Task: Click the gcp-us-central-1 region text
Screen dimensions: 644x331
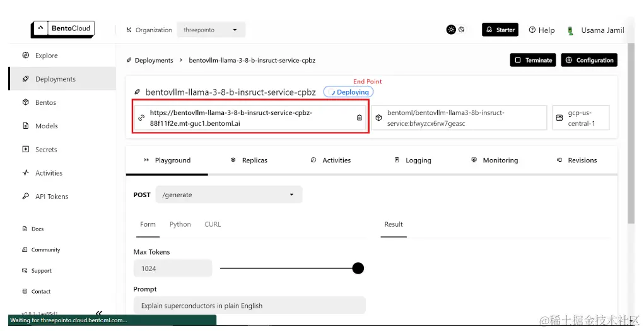Action: pos(581,117)
